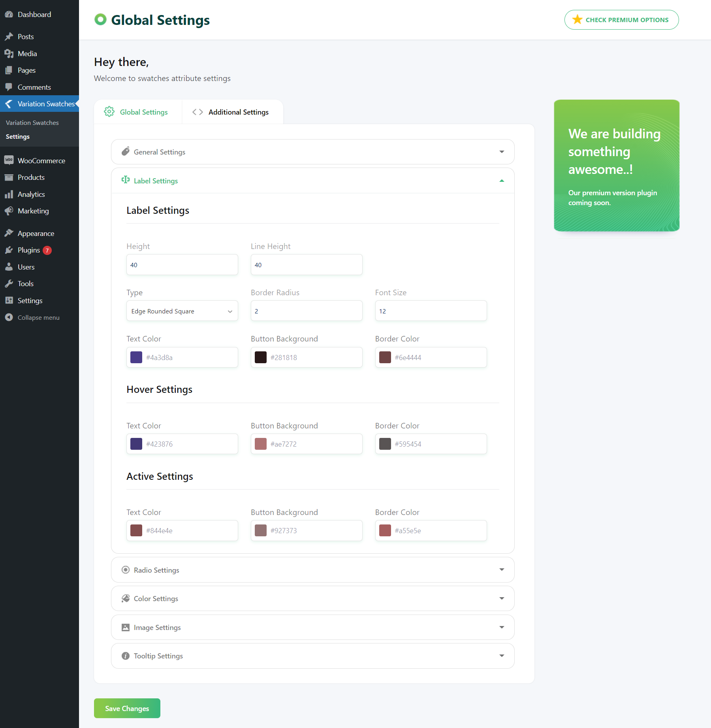This screenshot has width=711, height=728.
Task: Expand the Image Settings arrow
Action: (x=502, y=627)
